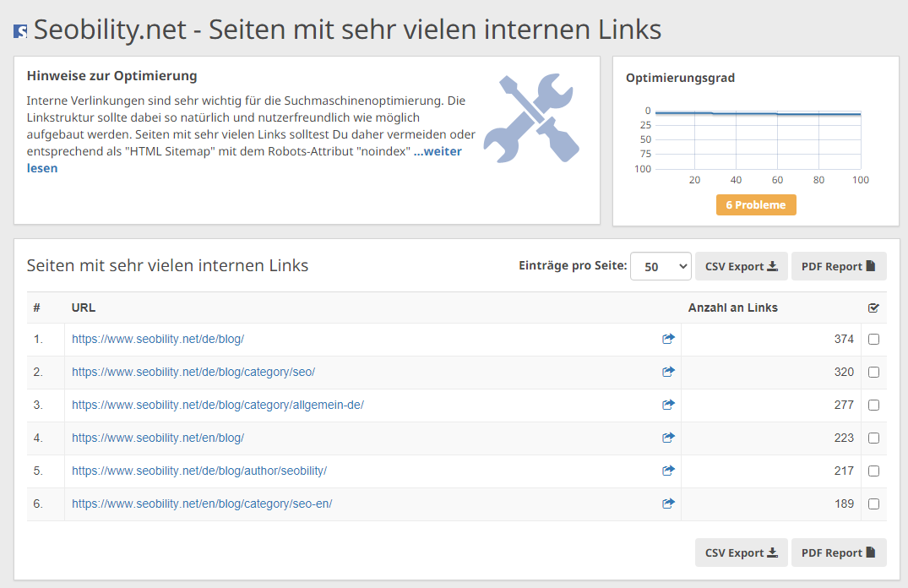This screenshot has height=588, width=908.
Task: Open the Einträge pro Seite dropdown
Action: tap(661, 266)
